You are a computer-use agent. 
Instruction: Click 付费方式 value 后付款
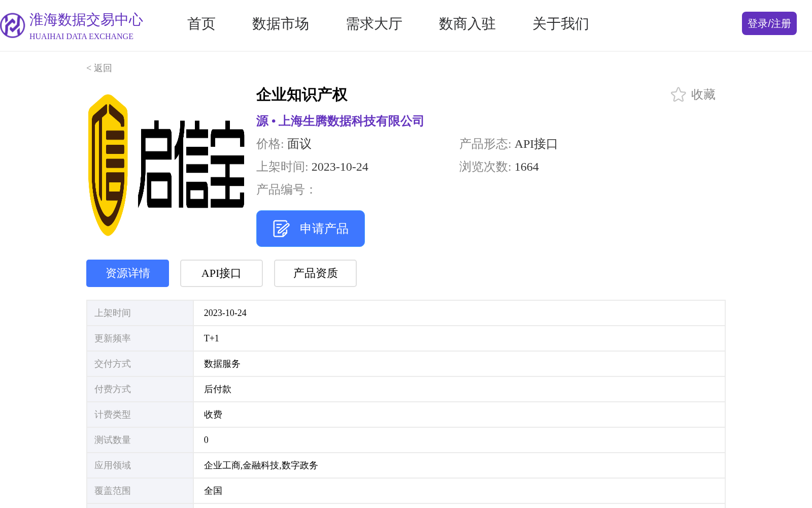point(218,389)
